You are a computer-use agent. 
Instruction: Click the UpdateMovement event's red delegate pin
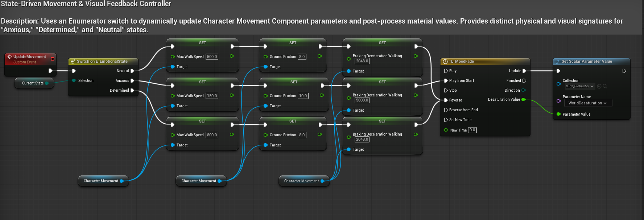[x=53, y=59]
